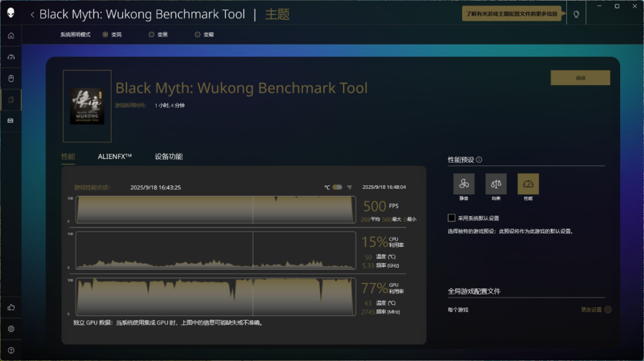Open the Home page from the sidebar
This screenshot has height=361, width=644.
(x=11, y=36)
